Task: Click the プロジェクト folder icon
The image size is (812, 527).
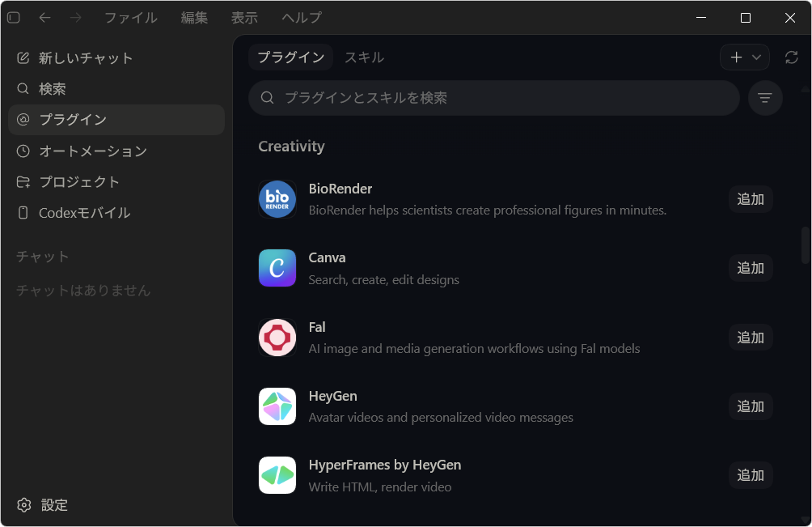Action: (x=23, y=182)
